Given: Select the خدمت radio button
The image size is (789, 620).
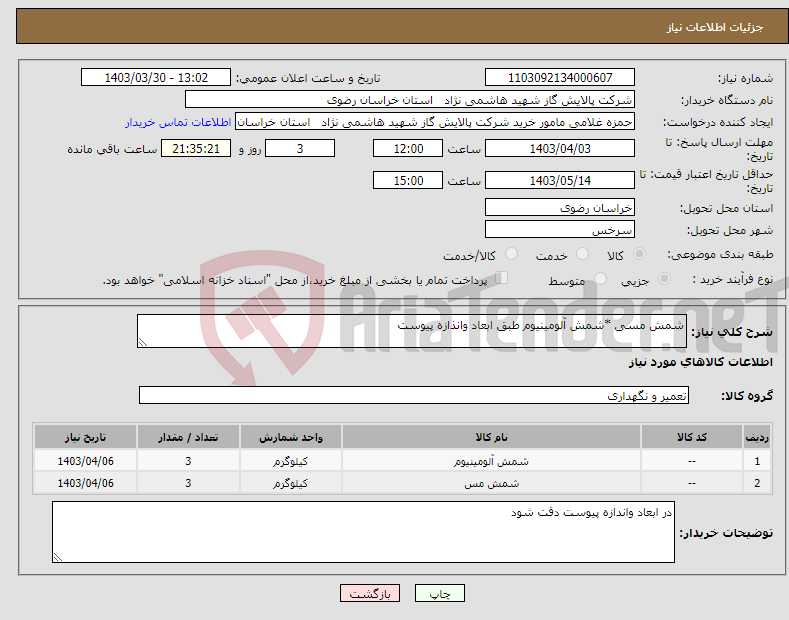Looking at the screenshot, I should tap(582, 254).
